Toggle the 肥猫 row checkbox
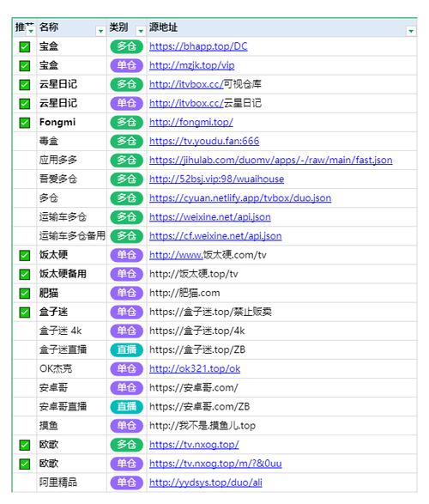Viewport: 429px width, 504px height. [25, 293]
